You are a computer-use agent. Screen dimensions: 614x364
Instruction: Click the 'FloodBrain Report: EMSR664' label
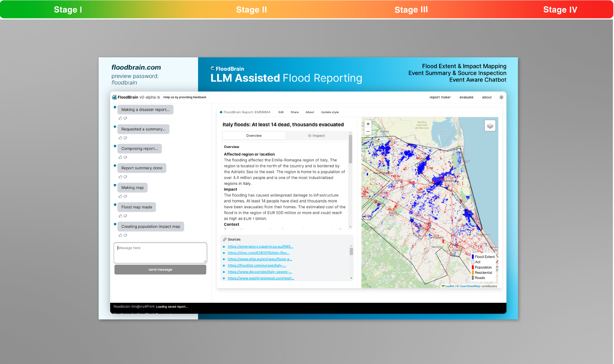[247, 112]
